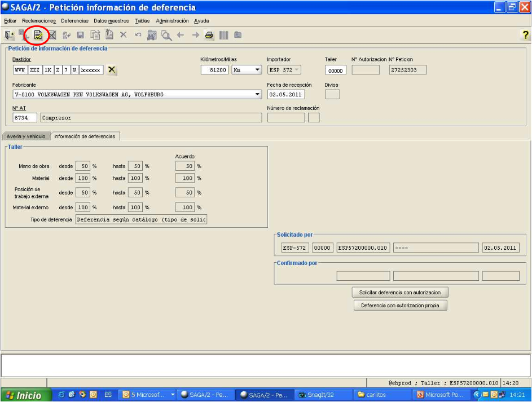Expand the Km unit dropdown
Screen dimensions: 532x402
pyautogui.click(x=257, y=70)
